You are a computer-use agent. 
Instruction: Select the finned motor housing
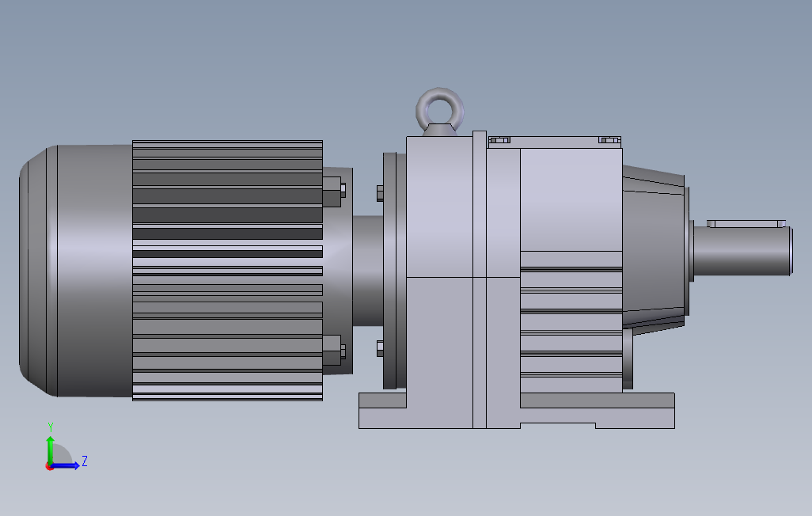(x=227, y=271)
